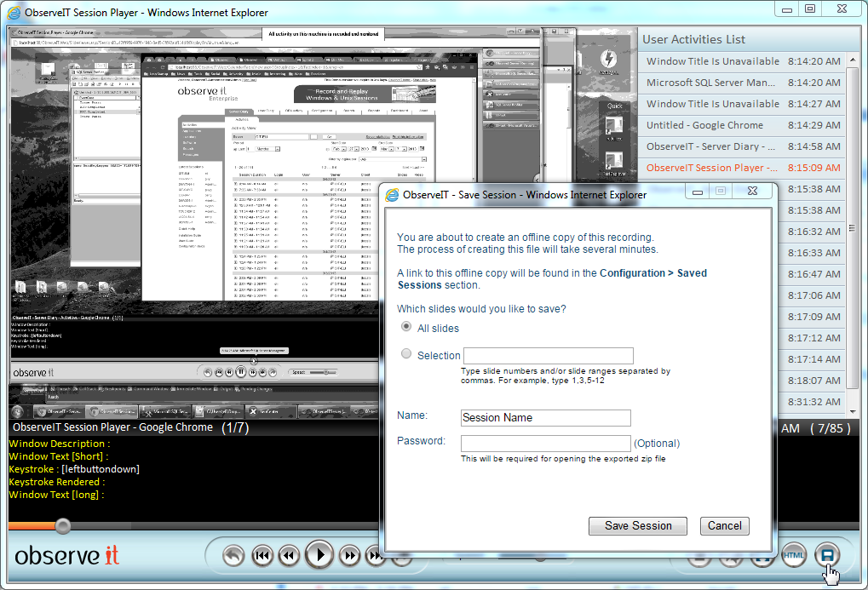The height and width of the screenshot is (590, 868).
Task: Open the HTML export button
Action: tap(794, 555)
